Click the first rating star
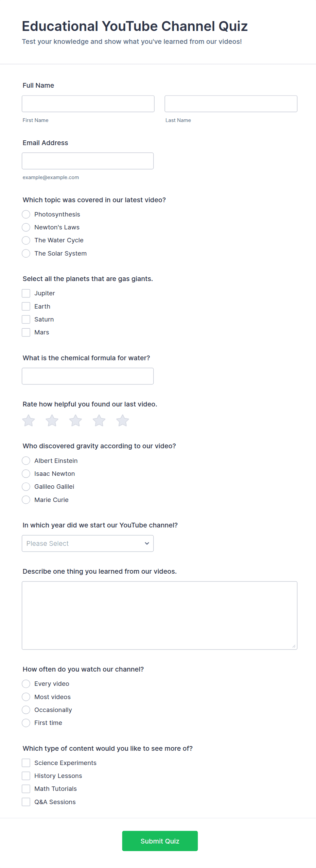316x868 pixels. (29, 421)
